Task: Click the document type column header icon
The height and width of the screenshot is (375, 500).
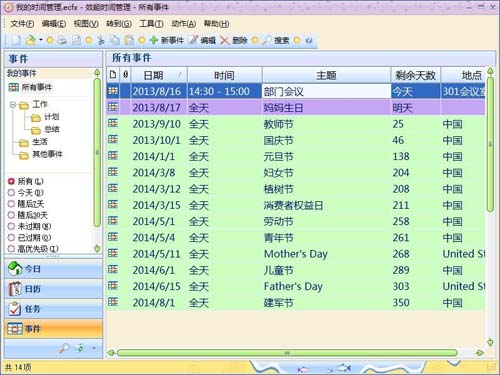Action: pos(113,75)
